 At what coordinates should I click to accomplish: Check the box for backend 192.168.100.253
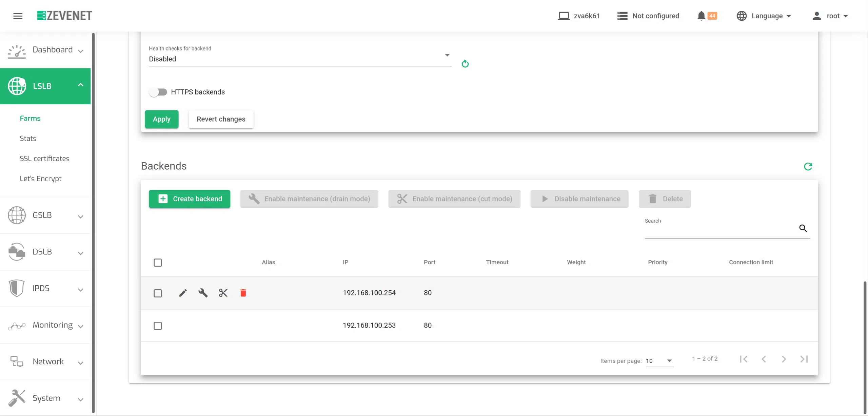[x=158, y=326]
